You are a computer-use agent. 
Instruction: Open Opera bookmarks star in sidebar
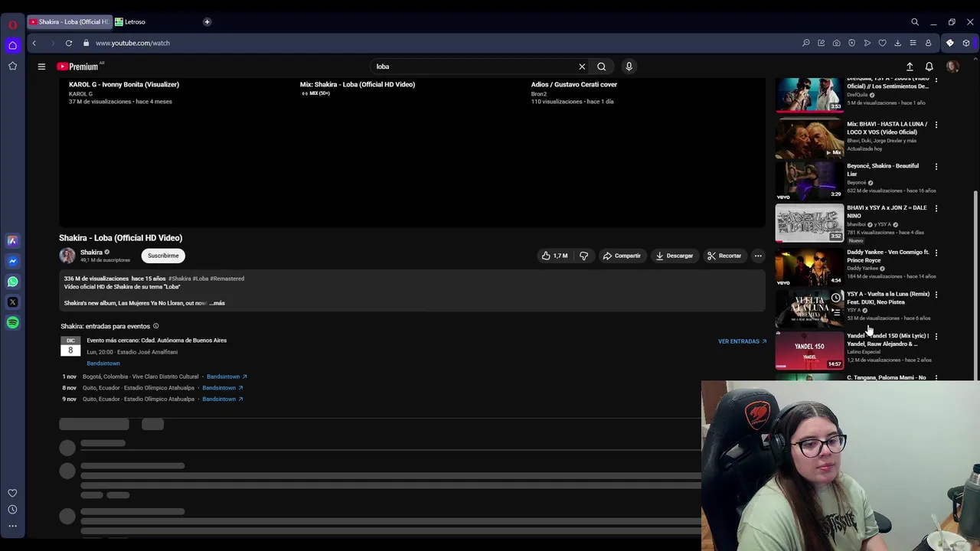tap(12, 66)
